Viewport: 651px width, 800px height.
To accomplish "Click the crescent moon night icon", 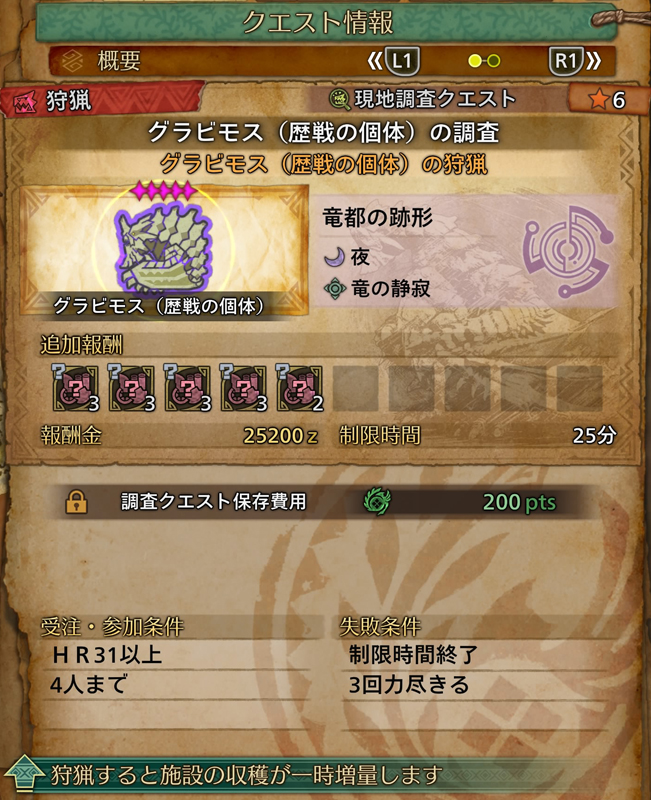I will coord(334,257).
